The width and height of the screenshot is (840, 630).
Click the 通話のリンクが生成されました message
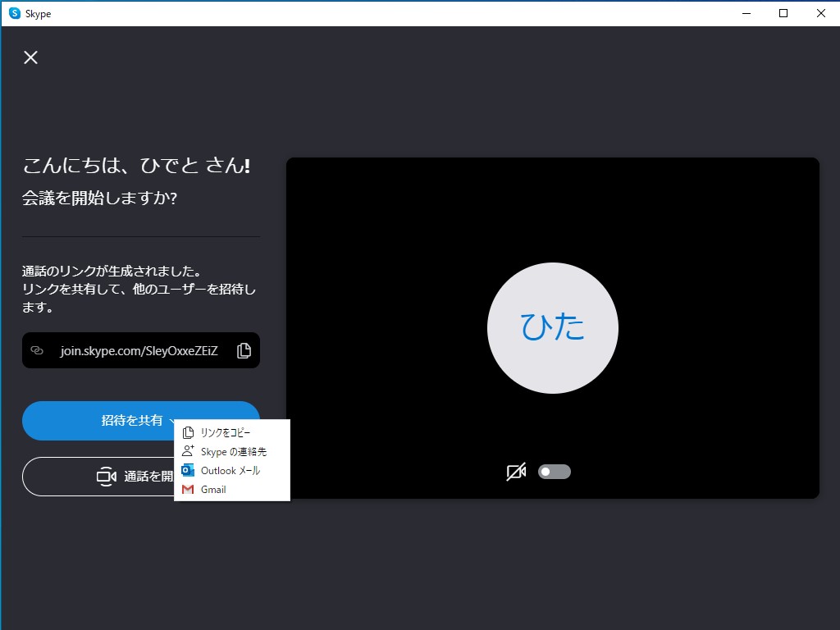click(112, 271)
